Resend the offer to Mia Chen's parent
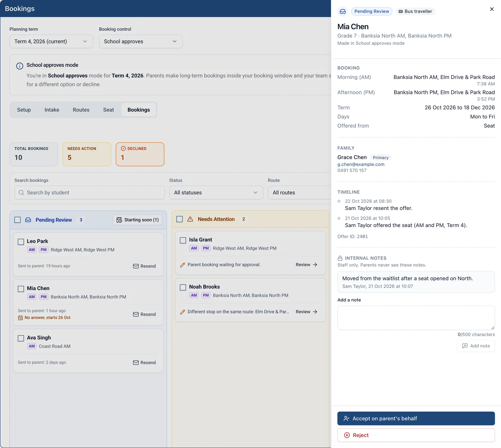 coord(144,315)
